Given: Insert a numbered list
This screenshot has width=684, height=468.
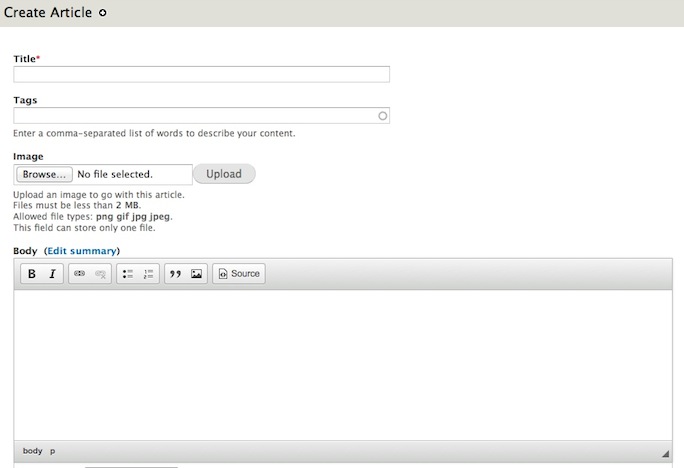Looking at the screenshot, I should click(148, 273).
